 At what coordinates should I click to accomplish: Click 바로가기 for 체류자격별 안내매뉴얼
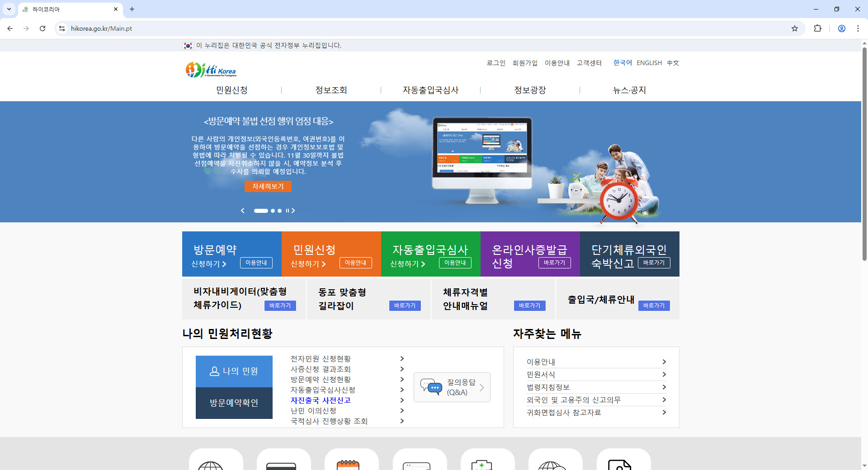coord(530,305)
